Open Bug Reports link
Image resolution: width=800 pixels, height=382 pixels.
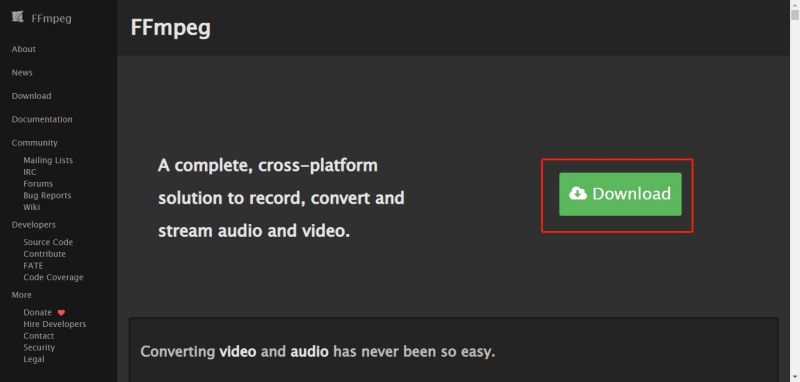click(x=47, y=195)
